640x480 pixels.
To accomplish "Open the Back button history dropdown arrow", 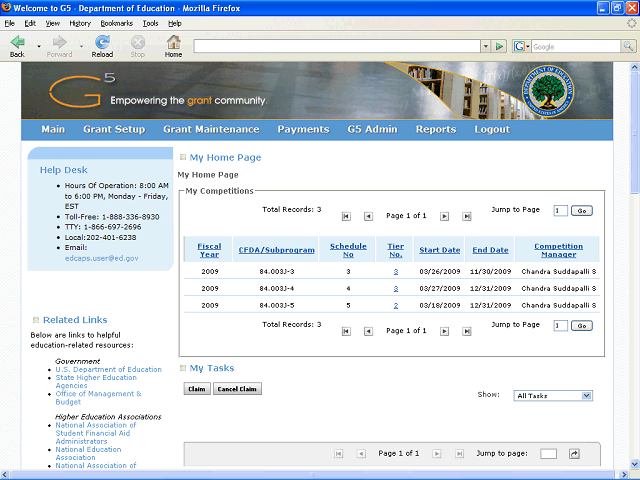I will (39, 47).
